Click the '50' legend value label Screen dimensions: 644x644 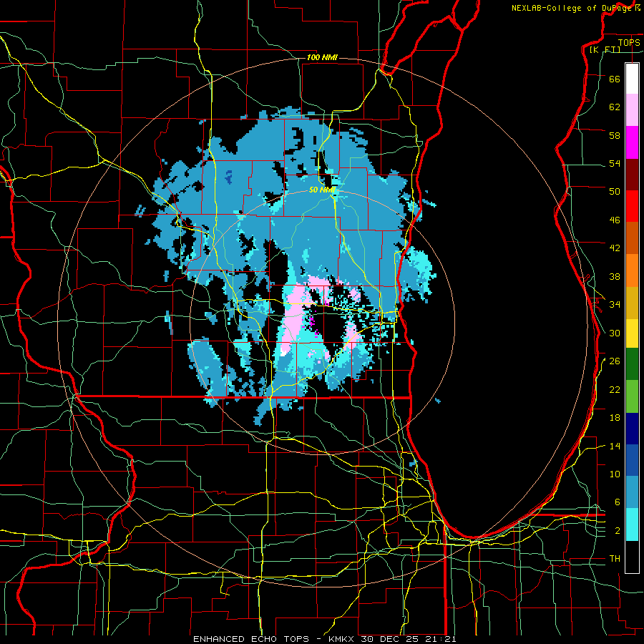[x=615, y=191]
